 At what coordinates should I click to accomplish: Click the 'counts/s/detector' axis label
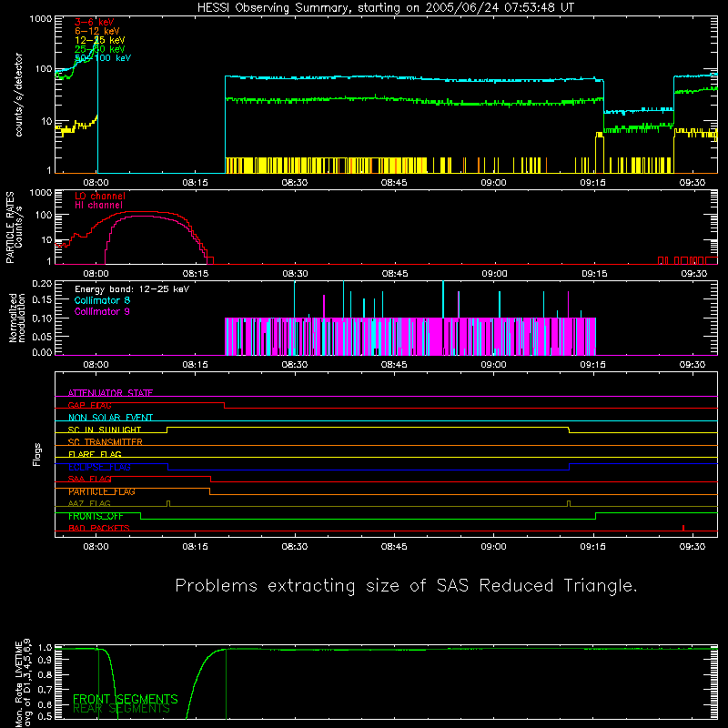coord(18,95)
